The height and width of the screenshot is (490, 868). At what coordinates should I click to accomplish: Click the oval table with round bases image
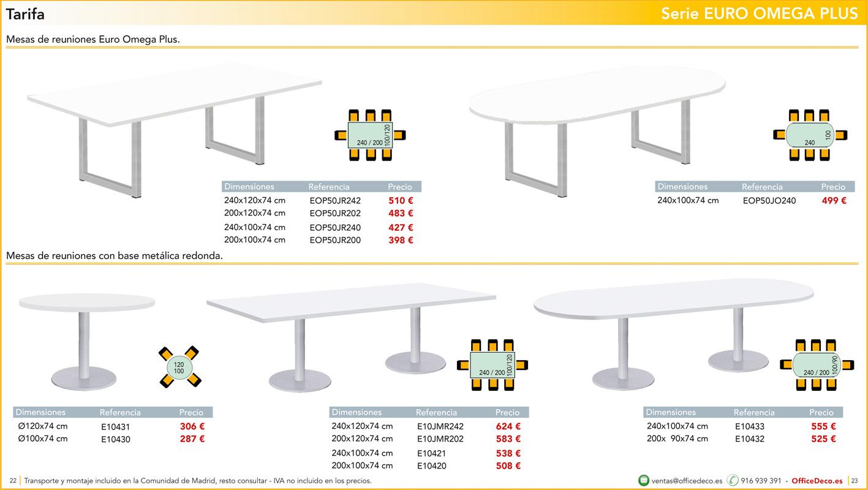click(x=674, y=335)
